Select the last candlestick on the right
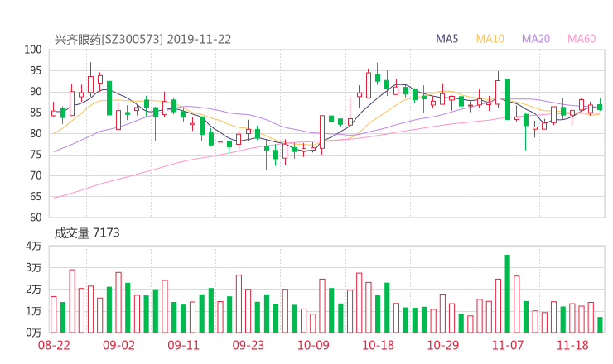This screenshot has width=613, height=364. [600, 106]
